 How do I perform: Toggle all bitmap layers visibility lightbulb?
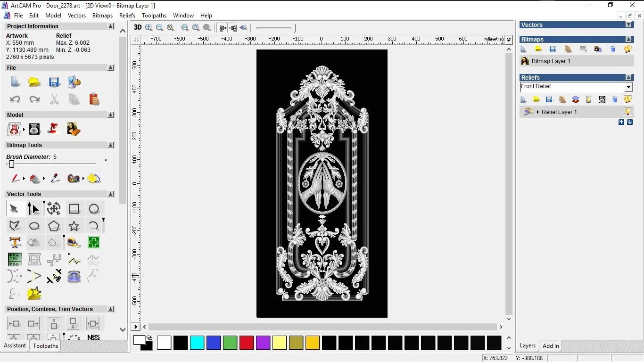627,49
